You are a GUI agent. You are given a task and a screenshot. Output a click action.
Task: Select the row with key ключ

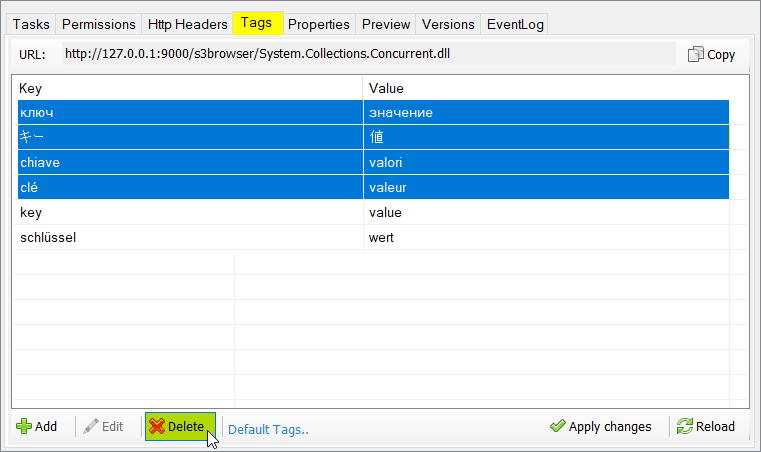(x=373, y=113)
